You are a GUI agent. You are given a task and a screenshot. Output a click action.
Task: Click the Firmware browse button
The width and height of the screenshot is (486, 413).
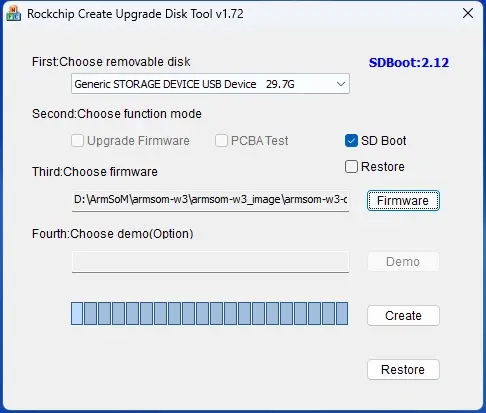(403, 201)
